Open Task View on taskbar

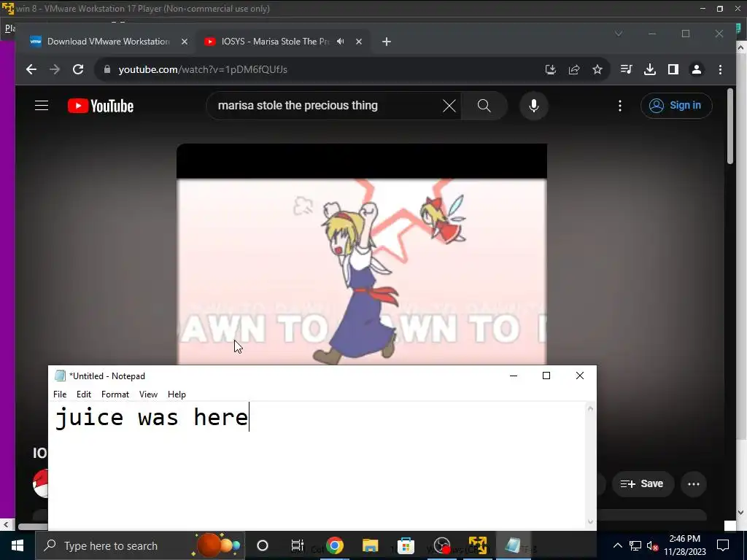coord(298,545)
